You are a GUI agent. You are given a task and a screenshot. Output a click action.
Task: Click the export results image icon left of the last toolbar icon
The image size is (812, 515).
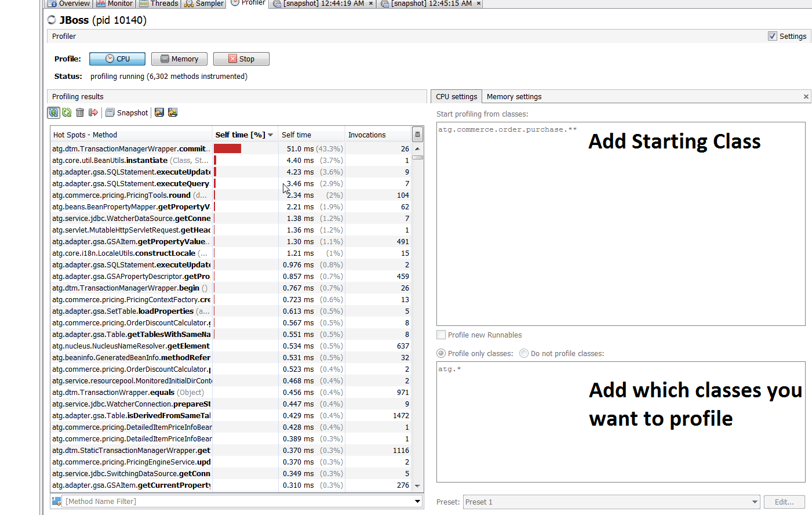(159, 113)
